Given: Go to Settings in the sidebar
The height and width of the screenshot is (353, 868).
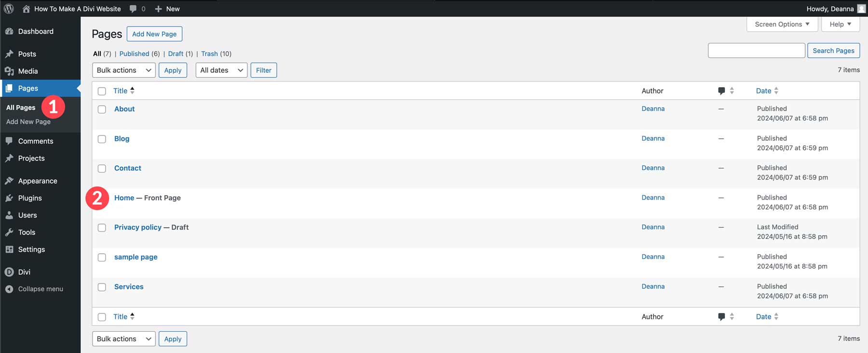Looking at the screenshot, I should pos(31,249).
